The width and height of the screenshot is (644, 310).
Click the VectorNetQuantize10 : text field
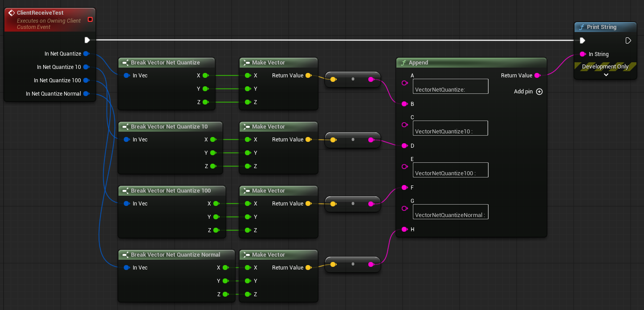tap(450, 128)
